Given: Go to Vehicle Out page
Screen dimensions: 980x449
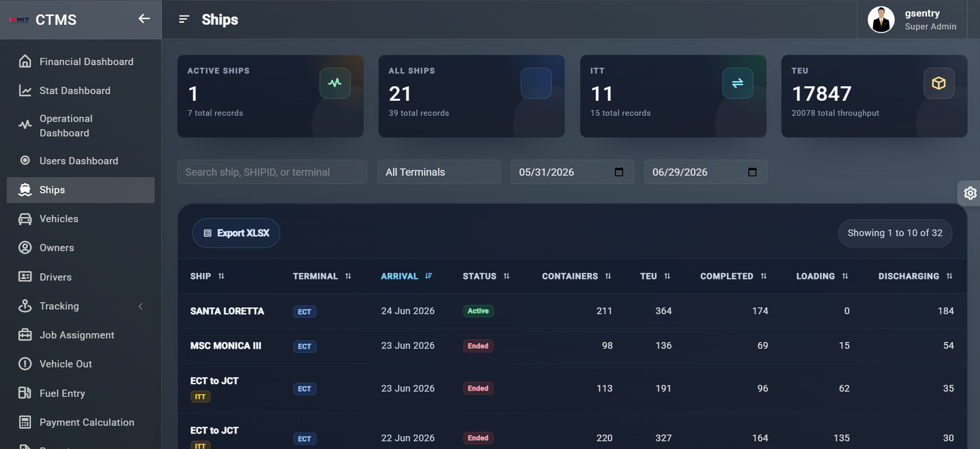Looking at the screenshot, I should click(x=81, y=364).
